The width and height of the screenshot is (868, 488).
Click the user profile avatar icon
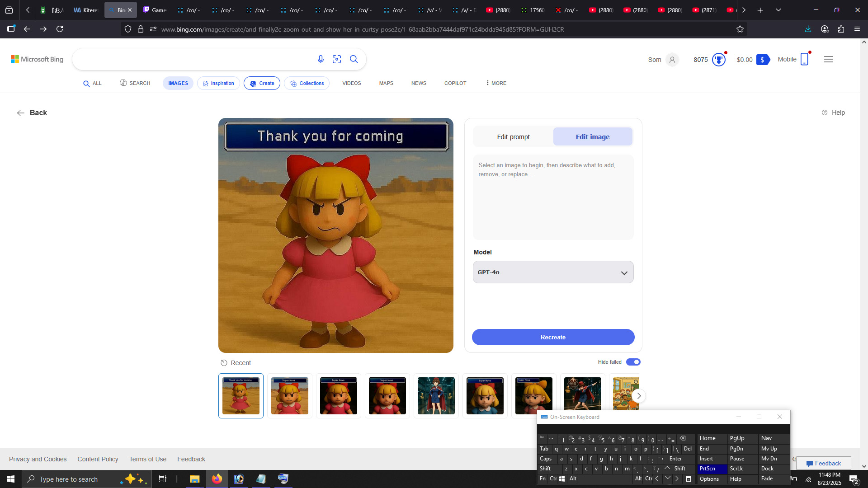coord(672,60)
